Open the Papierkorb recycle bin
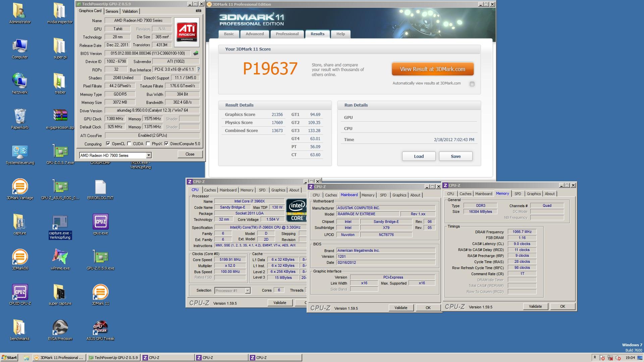644x362 pixels. click(x=20, y=119)
